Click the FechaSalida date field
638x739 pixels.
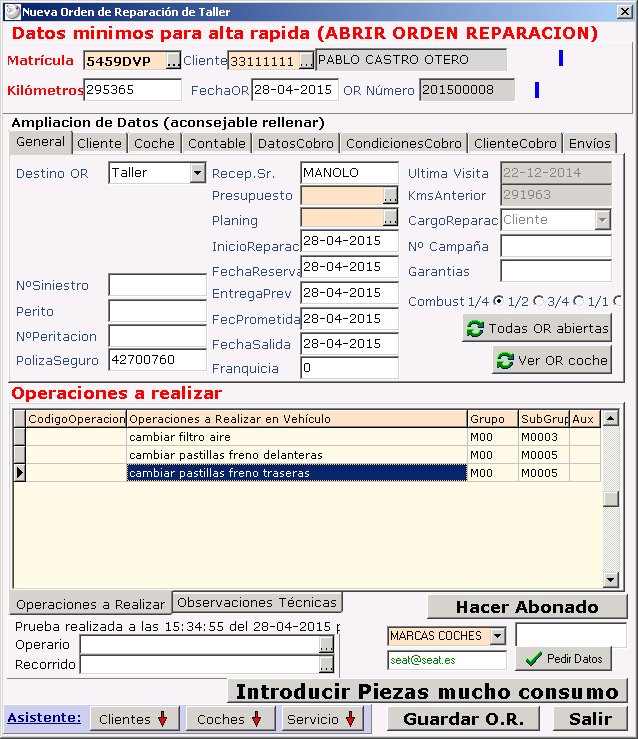pos(349,344)
